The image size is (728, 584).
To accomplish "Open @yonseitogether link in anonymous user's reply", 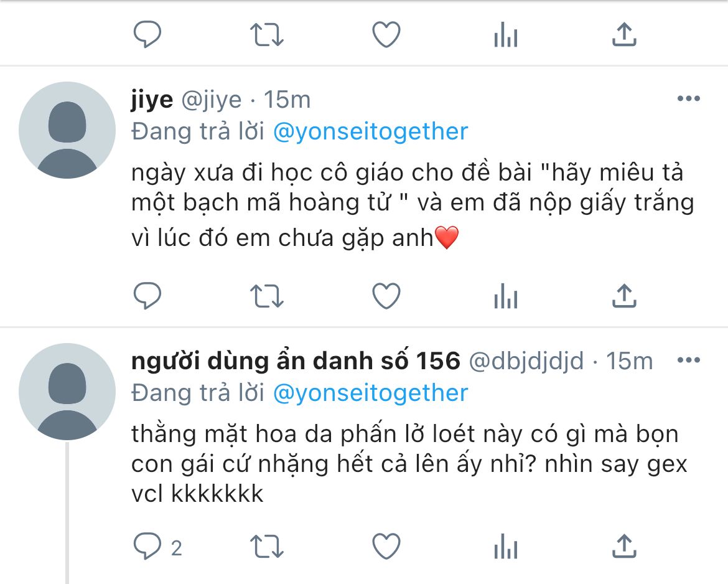I will coord(370,393).
